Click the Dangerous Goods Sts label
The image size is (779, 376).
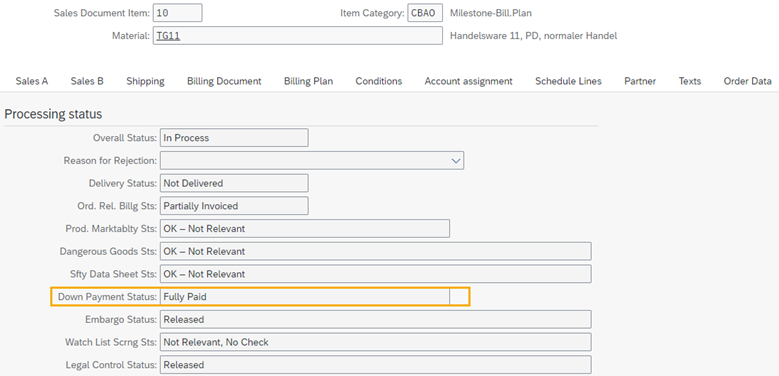108,251
